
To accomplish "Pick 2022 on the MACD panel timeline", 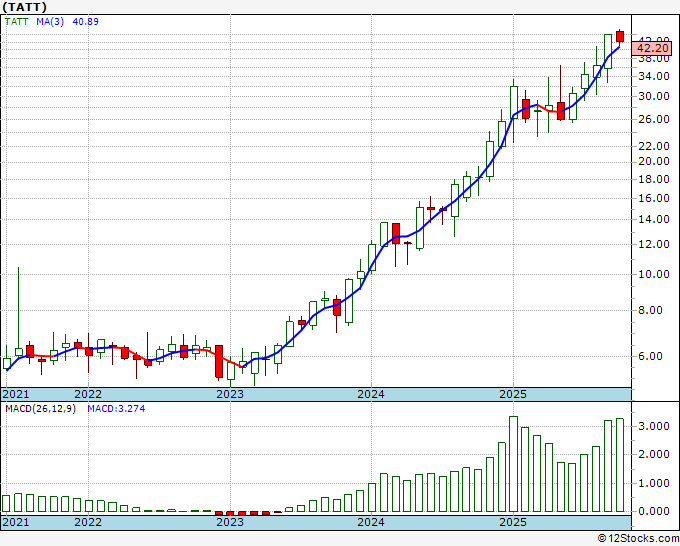I will tap(88, 522).
